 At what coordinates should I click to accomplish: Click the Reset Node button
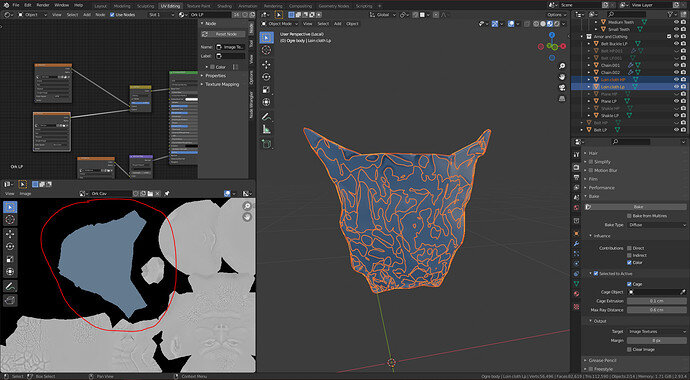(x=224, y=34)
